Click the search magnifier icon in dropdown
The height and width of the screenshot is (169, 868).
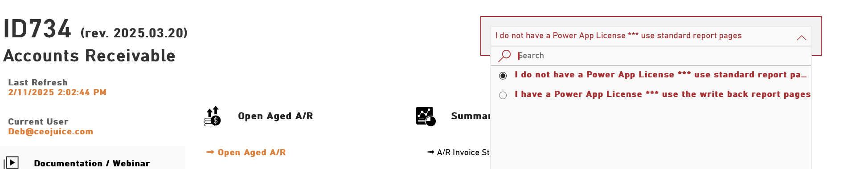coord(504,56)
